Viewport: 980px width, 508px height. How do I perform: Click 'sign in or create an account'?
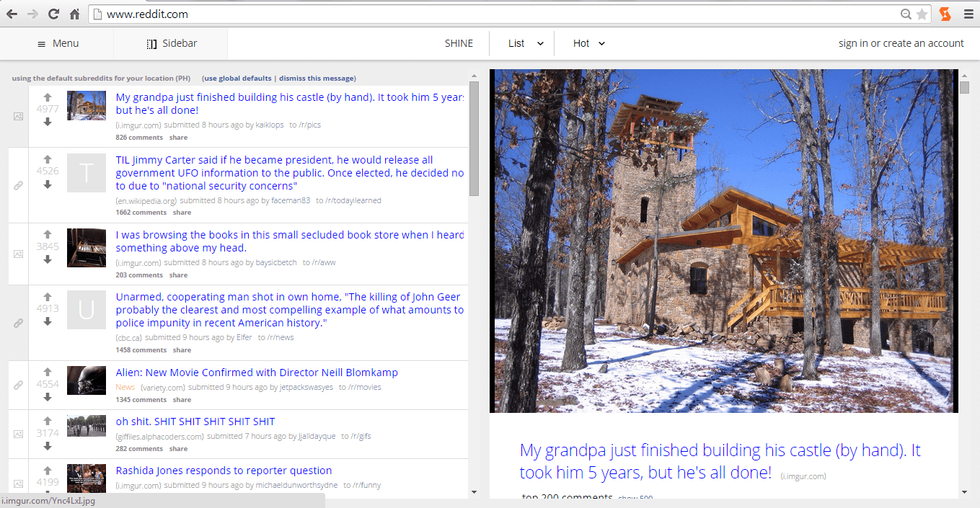click(901, 43)
